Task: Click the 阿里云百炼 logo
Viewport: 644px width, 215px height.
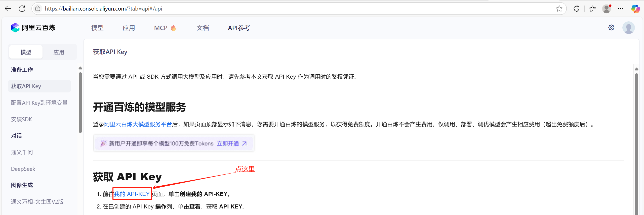Action: [x=33, y=28]
